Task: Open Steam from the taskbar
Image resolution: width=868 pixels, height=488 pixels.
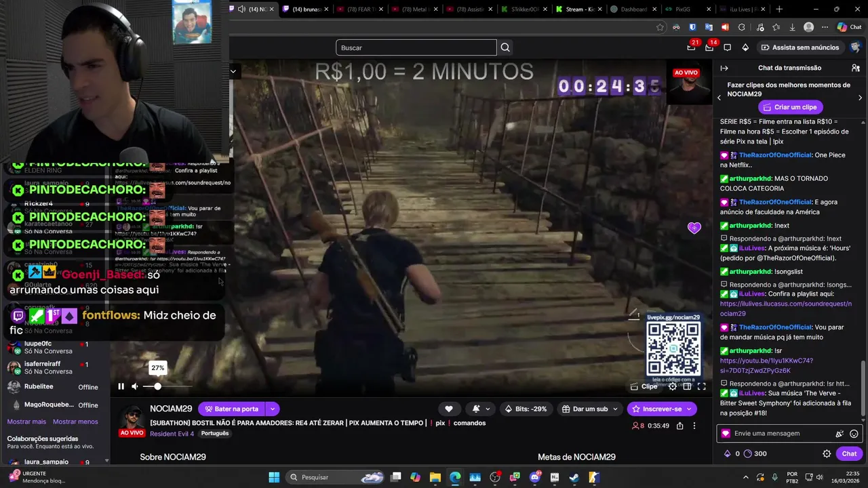Action: pos(574,477)
